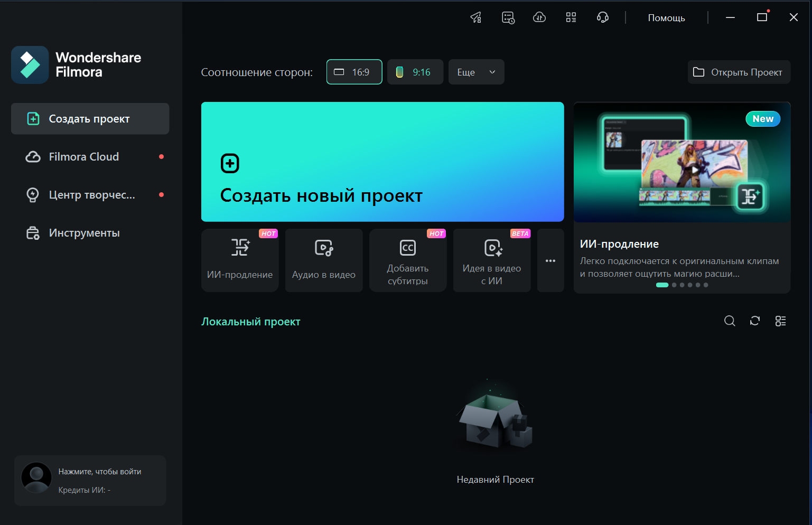Search local projects with magnifier icon
This screenshot has width=812, height=525.
click(x=730, y=321)
